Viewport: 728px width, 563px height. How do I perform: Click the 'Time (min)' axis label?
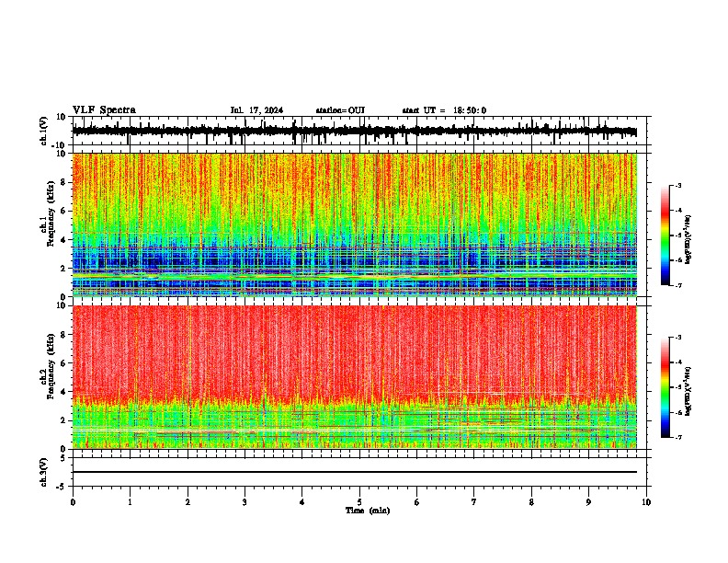368,511
